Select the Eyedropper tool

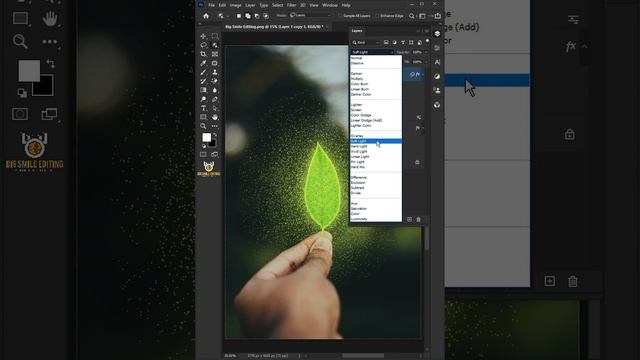click(x=203, y=63)
